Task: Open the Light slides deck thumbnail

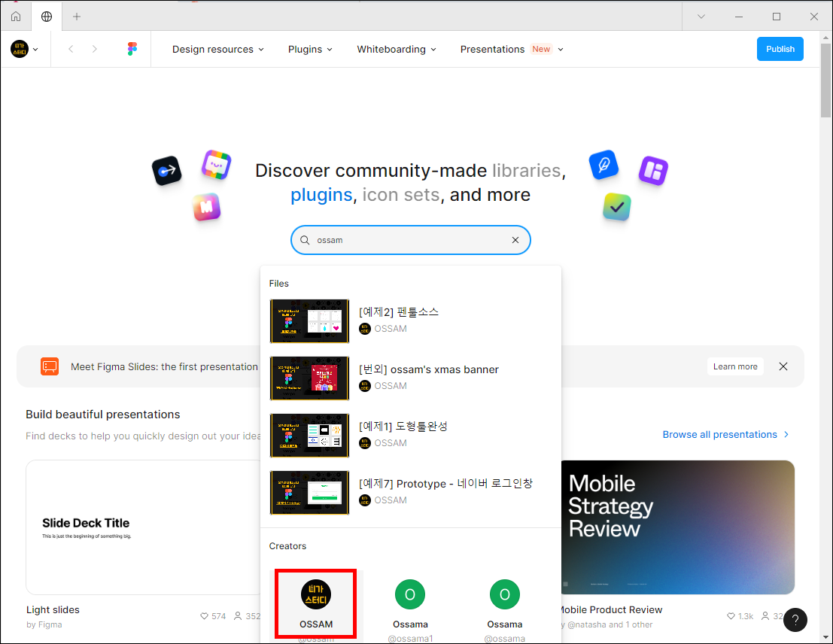Action: point(144,527)
